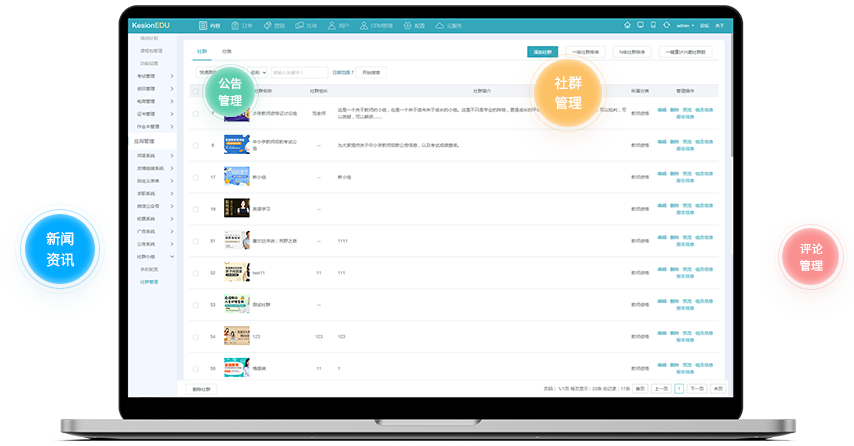Switch to the 分类 tab

[x=227, y=51]
